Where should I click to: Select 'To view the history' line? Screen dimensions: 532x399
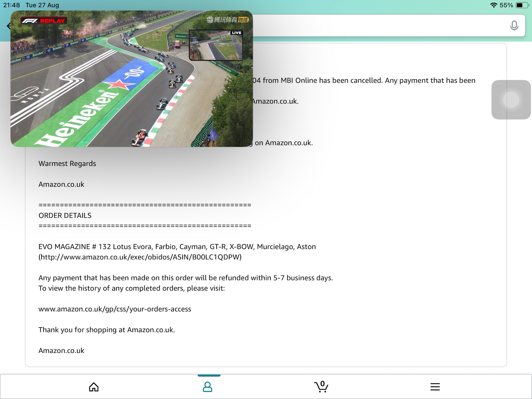132,288
